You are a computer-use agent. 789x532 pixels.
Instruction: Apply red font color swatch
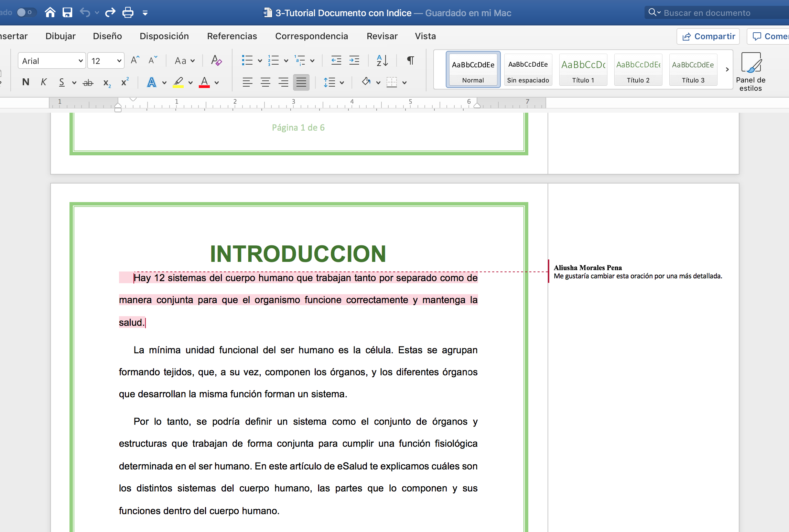coord(204,82)
